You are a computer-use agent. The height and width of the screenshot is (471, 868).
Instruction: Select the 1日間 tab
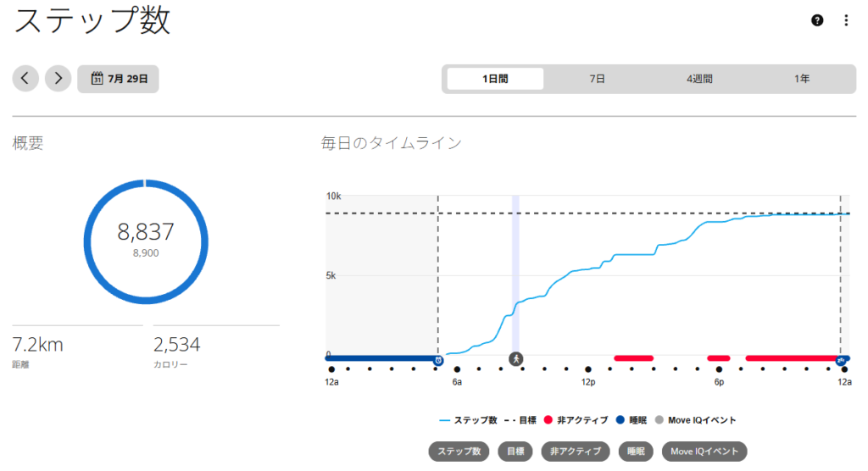pos(495,79)
